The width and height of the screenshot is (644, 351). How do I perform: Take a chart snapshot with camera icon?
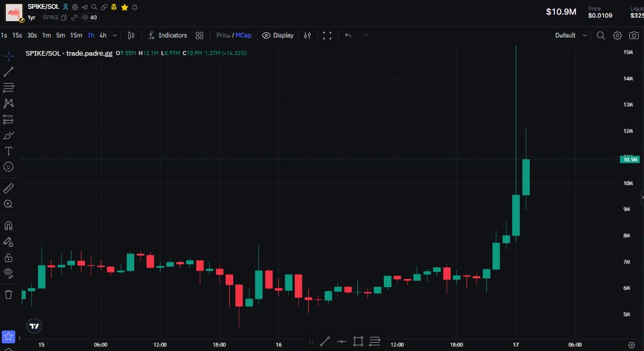[x=633, y=36]
